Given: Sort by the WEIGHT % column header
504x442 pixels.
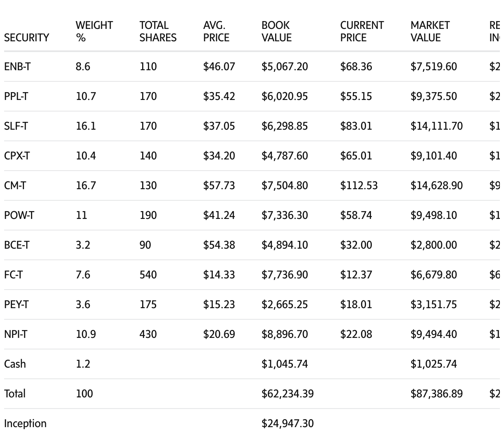Looking at the screenshot, I should [x=94, y=31].
